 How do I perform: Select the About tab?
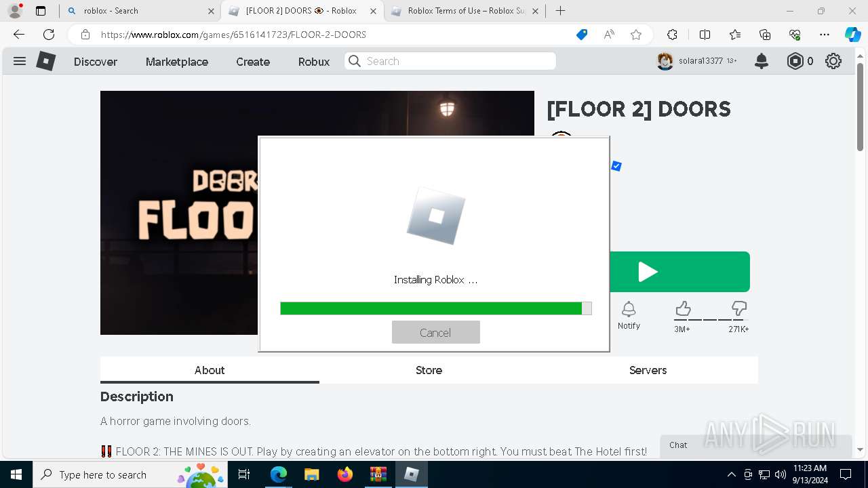(x=210, y=370)
